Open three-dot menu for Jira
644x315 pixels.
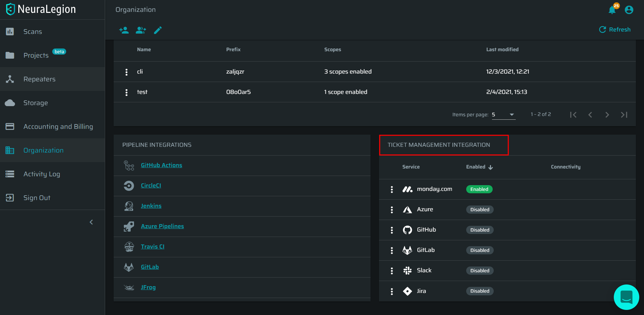pyautogui.click(x=392, y=292)
